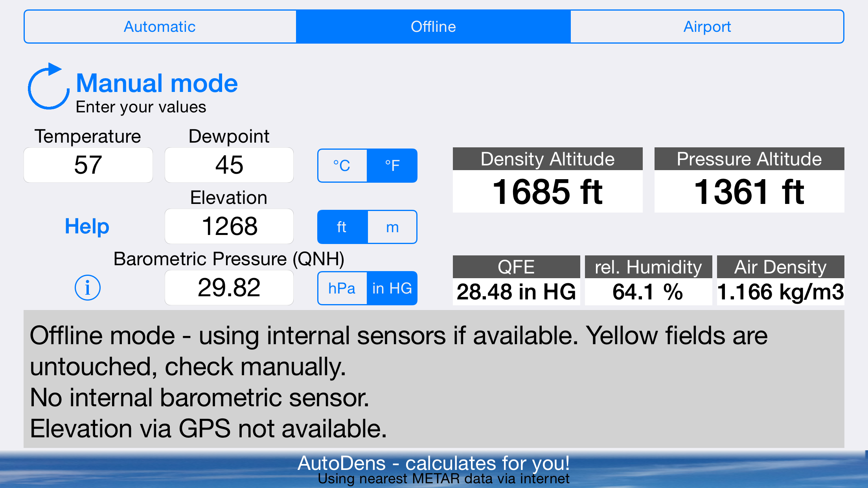
Task: Tap the AutoDens banner at bottom
Action: 433,469
